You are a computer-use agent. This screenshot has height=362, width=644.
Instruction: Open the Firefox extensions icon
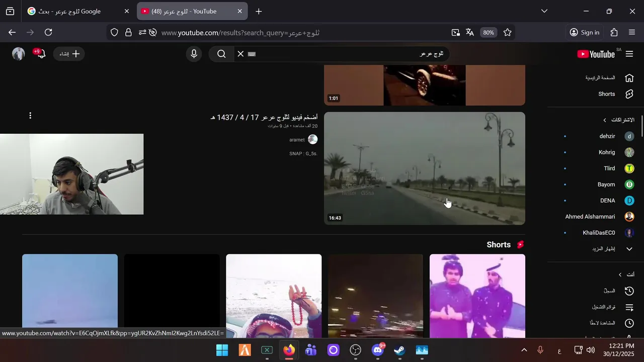tap(614, 32)
